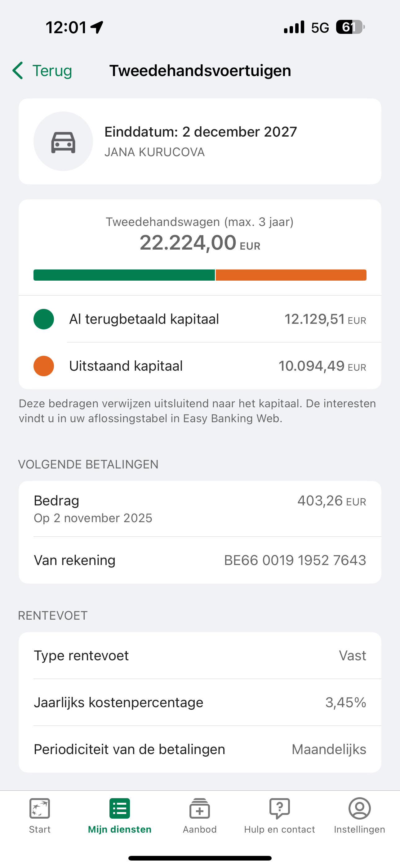This screenshot has height=868, width=400.
Task: Open the Start tab icon
Action: click(40, 808)
